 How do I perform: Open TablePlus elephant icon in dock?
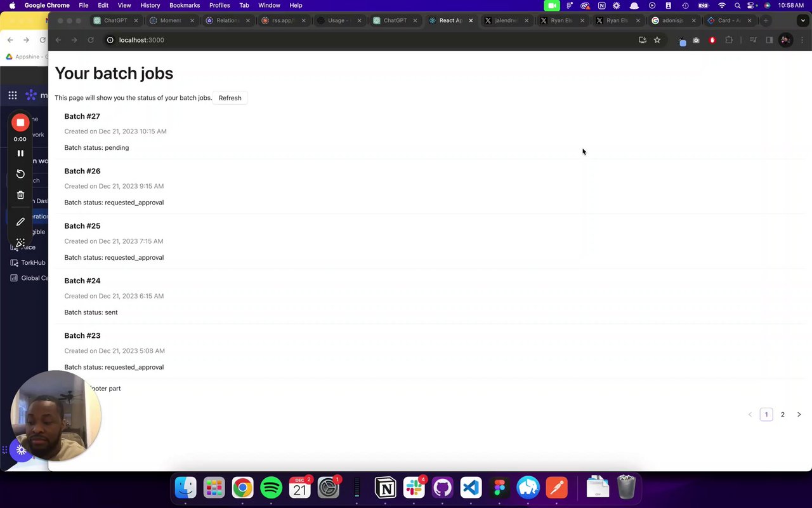[528, 488]
